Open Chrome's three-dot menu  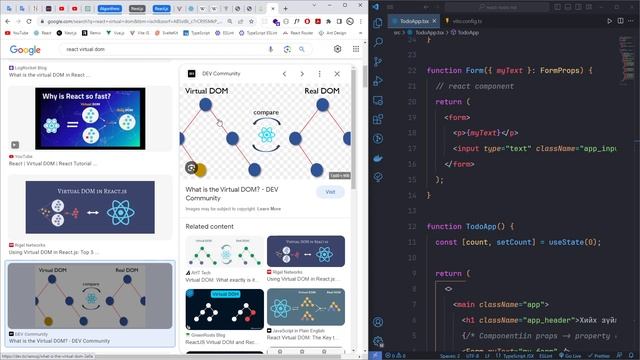point(360,21)
